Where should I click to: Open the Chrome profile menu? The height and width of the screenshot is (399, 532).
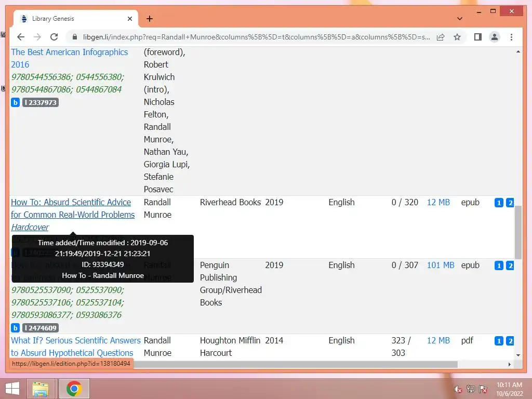point(495,37)
